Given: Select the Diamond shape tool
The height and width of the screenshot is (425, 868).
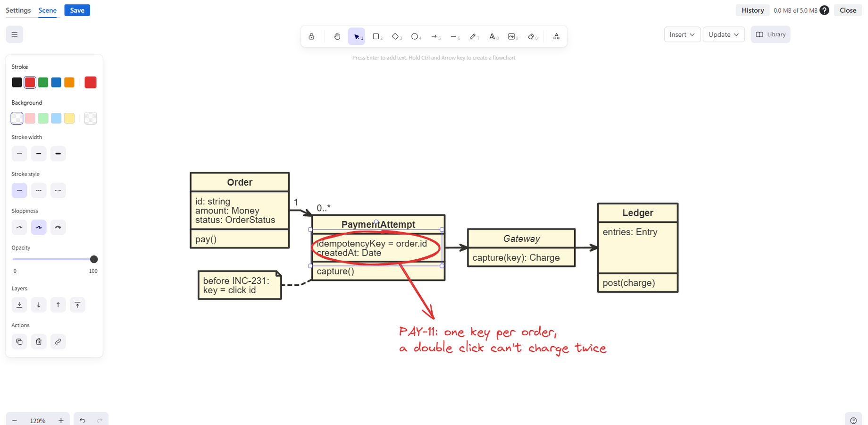Looking at the screenshot, I should tap(396, 36).
